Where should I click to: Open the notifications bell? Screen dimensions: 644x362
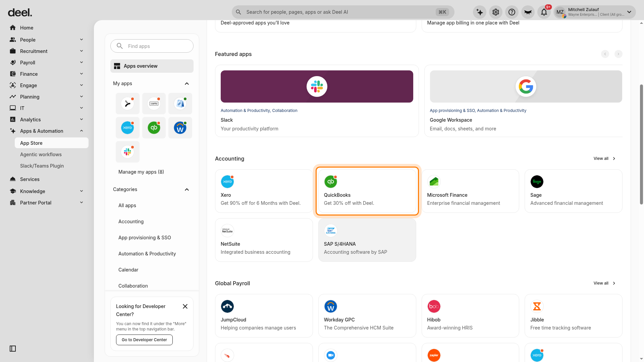point(544,12)
